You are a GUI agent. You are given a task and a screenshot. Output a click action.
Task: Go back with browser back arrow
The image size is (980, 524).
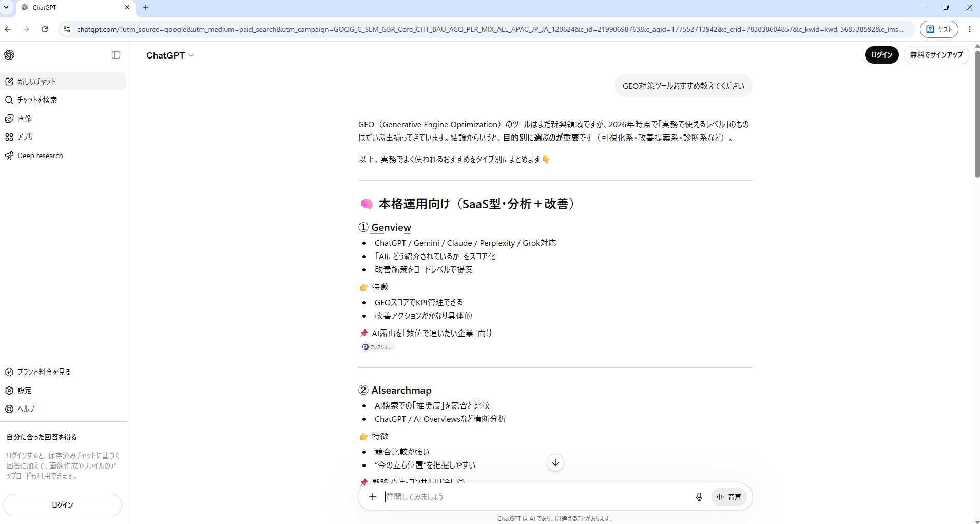[8, 29]
